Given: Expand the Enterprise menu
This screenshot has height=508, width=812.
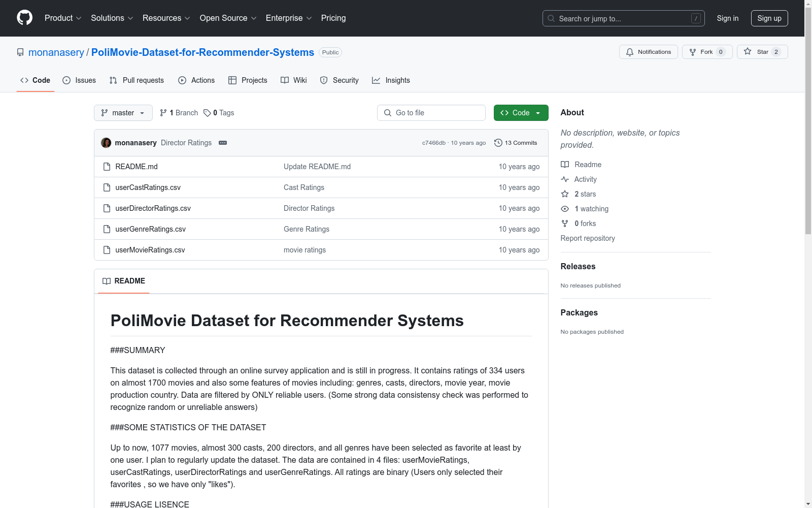Looking at the screenshot, I should point(289,18).
